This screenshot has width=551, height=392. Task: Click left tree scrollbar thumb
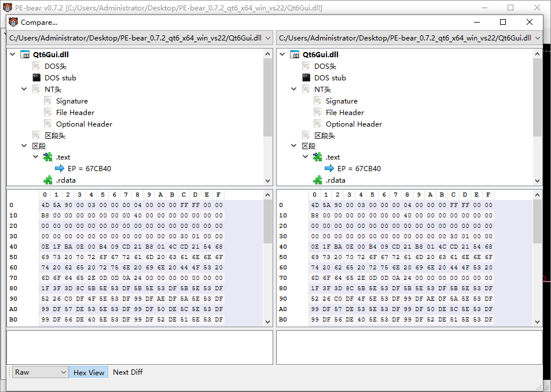tap(268, 98)
